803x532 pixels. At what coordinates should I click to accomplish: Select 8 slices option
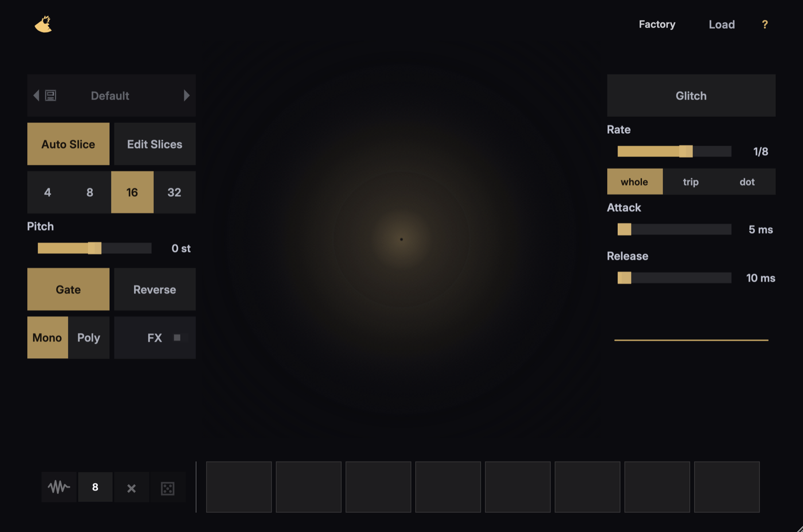pyautogui.click(x=90, y=192)
